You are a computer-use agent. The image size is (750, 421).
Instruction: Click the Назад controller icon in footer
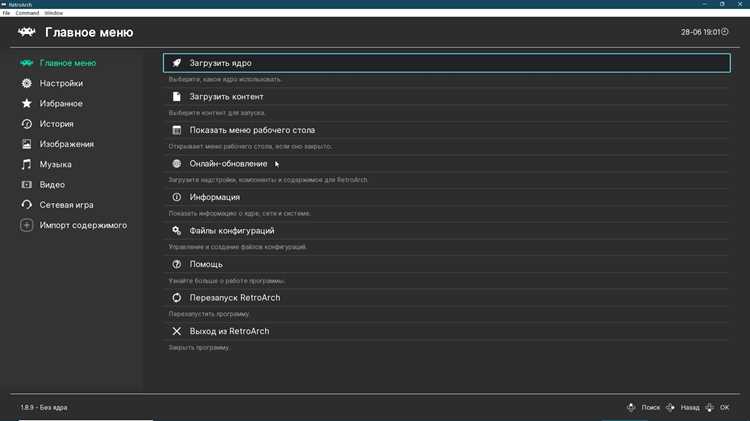(x=670, y=407)
